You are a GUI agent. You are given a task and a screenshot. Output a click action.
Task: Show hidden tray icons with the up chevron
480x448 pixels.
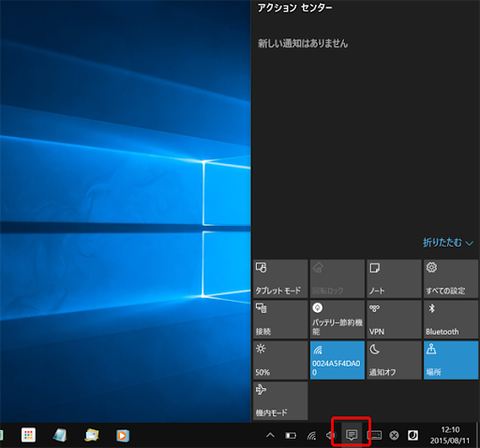click(x=270, y=435)
